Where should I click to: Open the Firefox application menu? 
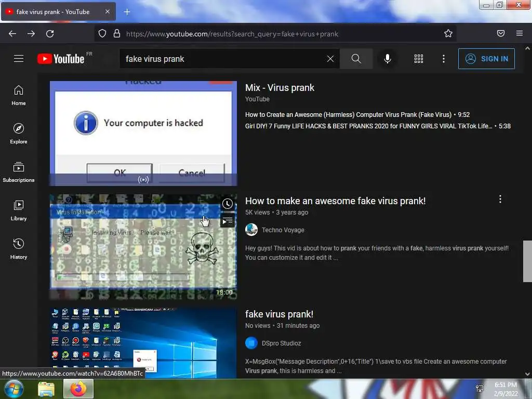(520, 34)
